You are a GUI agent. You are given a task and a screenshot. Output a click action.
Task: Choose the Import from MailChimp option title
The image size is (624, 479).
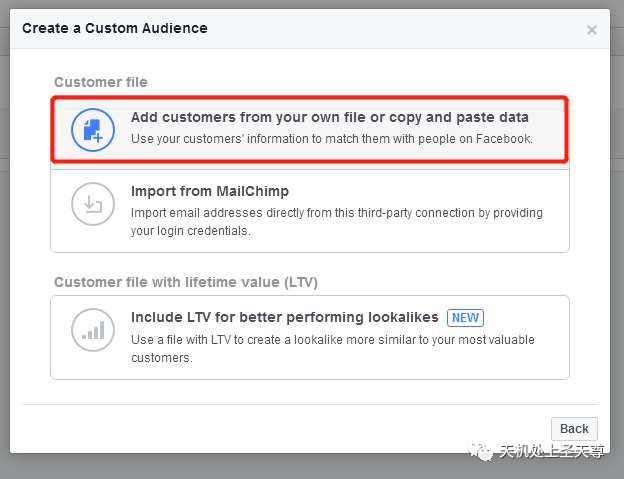point(210,191)
